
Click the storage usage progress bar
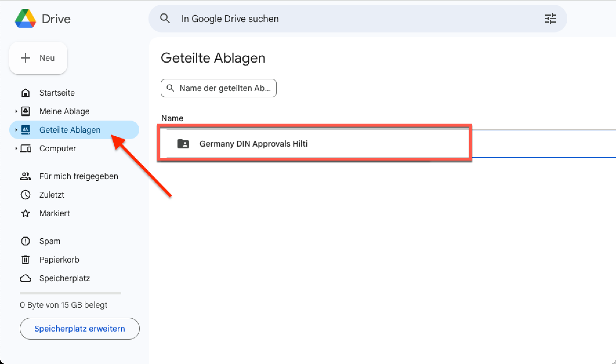[70, 293]
